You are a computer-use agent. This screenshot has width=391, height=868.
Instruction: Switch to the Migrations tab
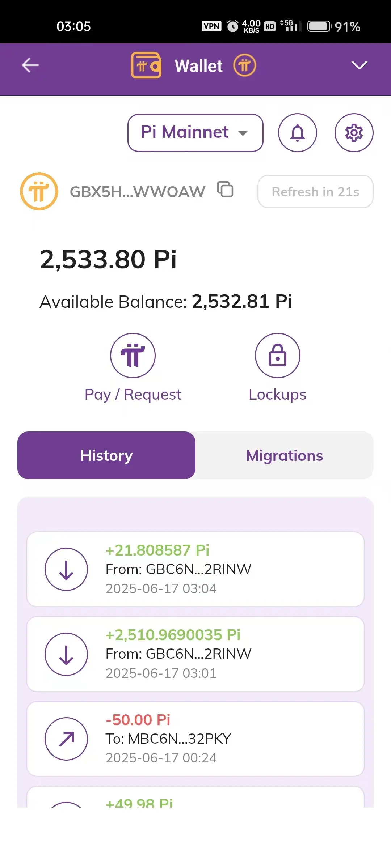click(x=285, y=455)
